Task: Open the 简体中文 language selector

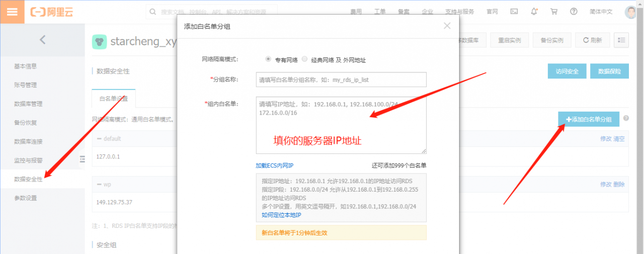Action: coord(601,12)
